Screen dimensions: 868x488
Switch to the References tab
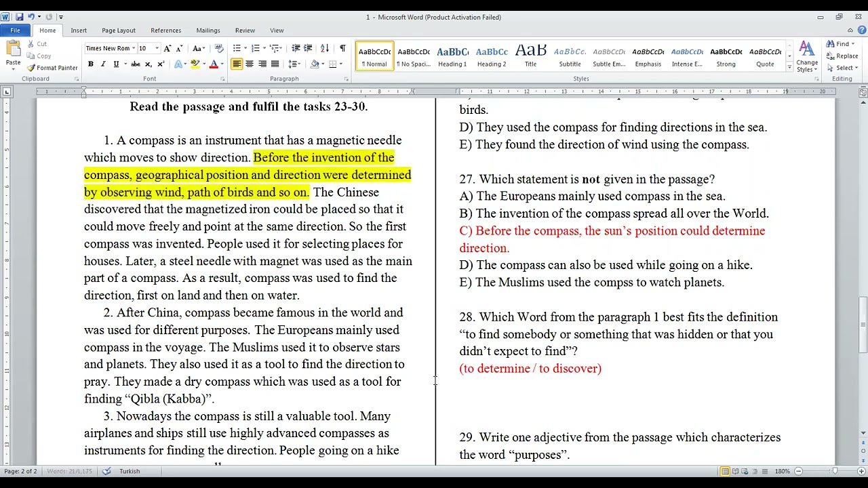pyautogui.click(x=165, y=30)
